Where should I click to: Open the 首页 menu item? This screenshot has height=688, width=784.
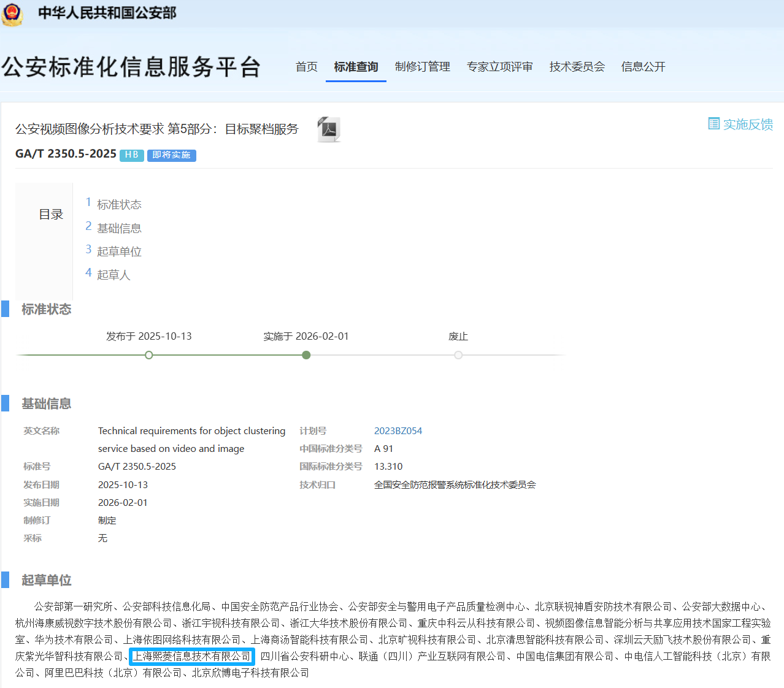click(306, 67)
